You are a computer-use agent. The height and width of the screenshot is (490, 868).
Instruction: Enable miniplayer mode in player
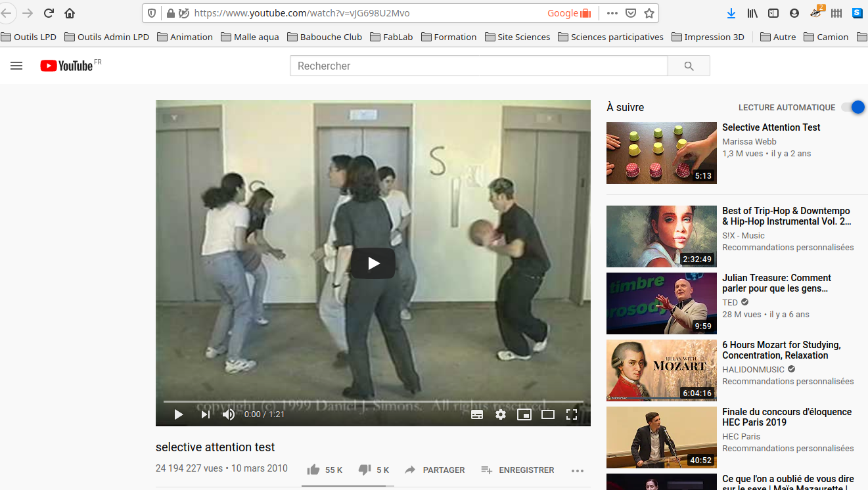[524, 414]
